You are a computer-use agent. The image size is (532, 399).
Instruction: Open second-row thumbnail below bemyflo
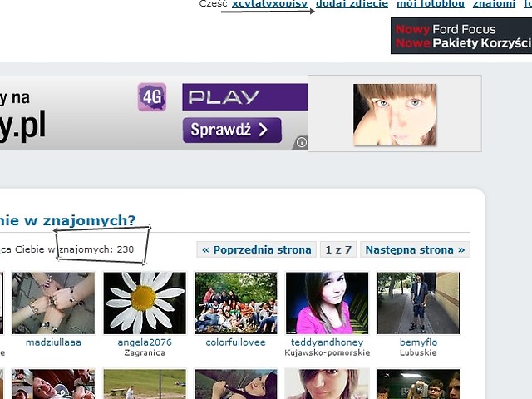(x=418, y=384)
